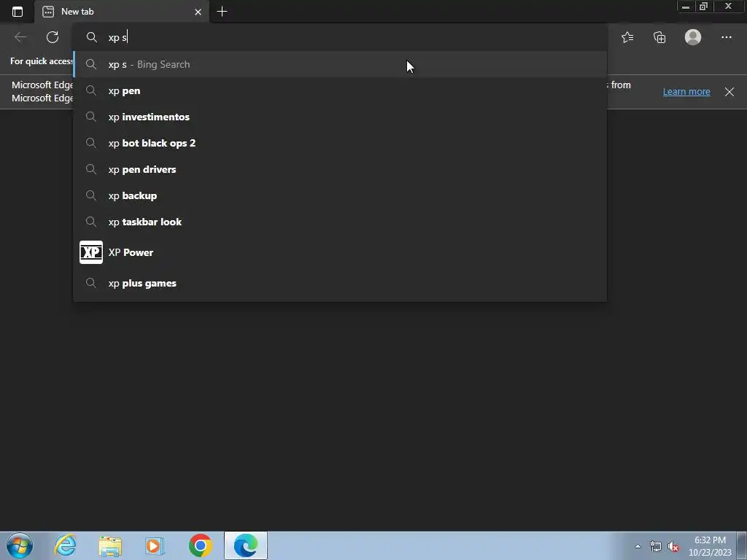Viewport: 747px width, 560px height.
Task: Open the profile avatar
Action: [x=693, y=37]
